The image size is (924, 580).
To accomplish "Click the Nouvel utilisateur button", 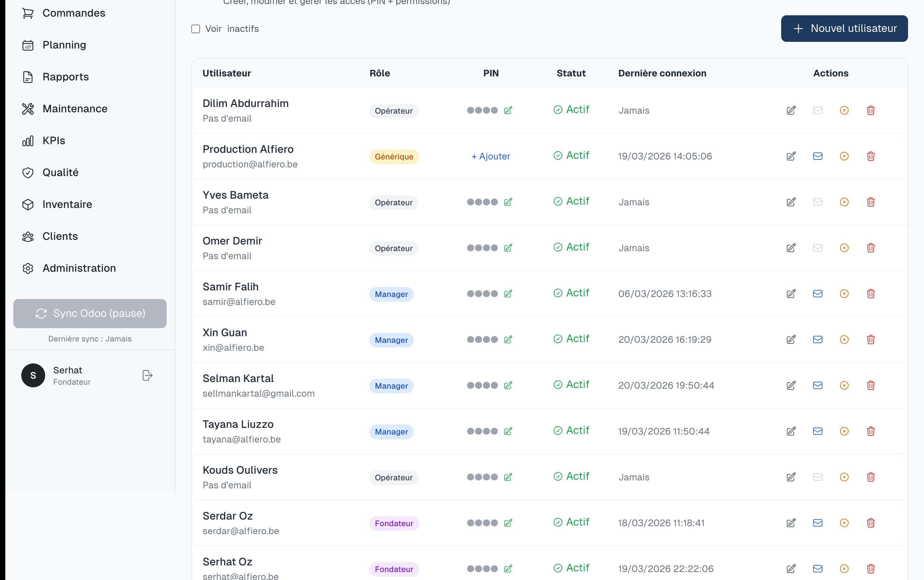I will click(844, 28).
